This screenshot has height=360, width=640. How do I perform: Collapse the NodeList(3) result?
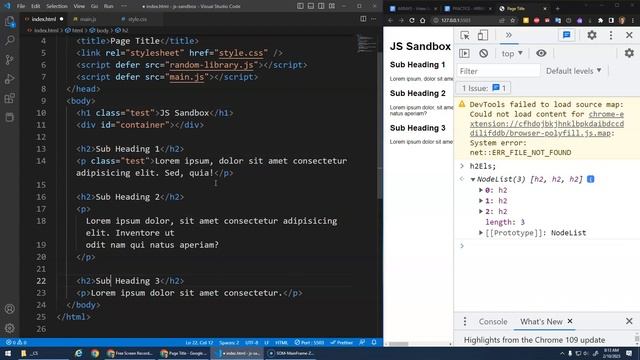[x=473, y=179]
